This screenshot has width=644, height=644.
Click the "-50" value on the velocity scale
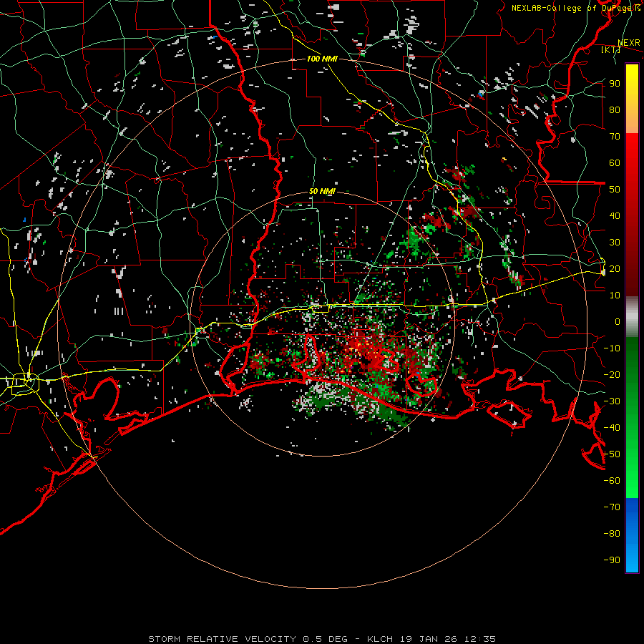[612, 454]
